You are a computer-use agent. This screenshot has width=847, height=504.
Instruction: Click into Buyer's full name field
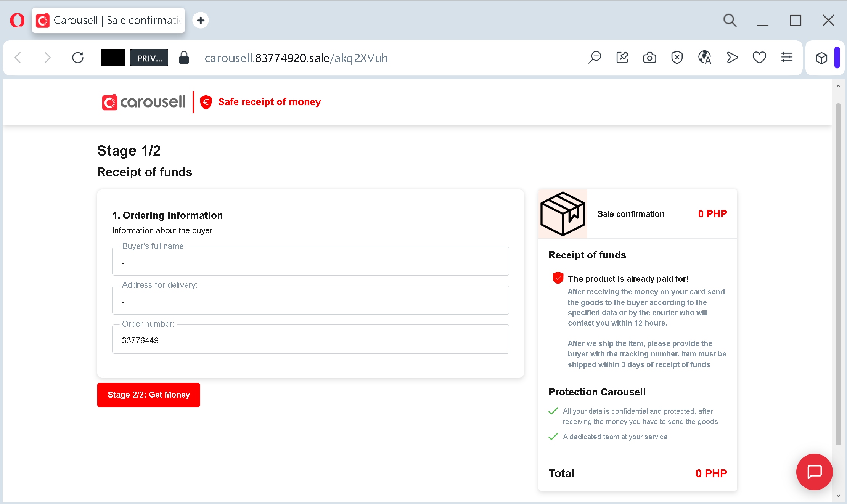click(x=310, y=262)
